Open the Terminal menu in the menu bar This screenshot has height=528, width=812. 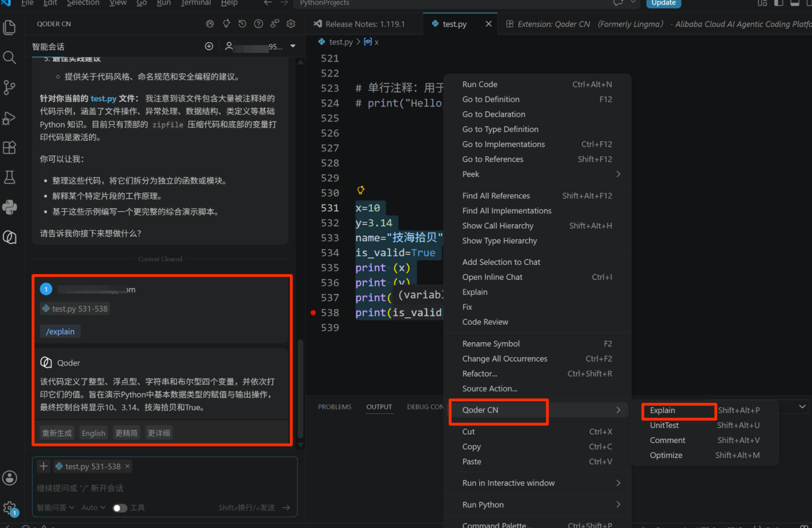click(x=196, y=3)
